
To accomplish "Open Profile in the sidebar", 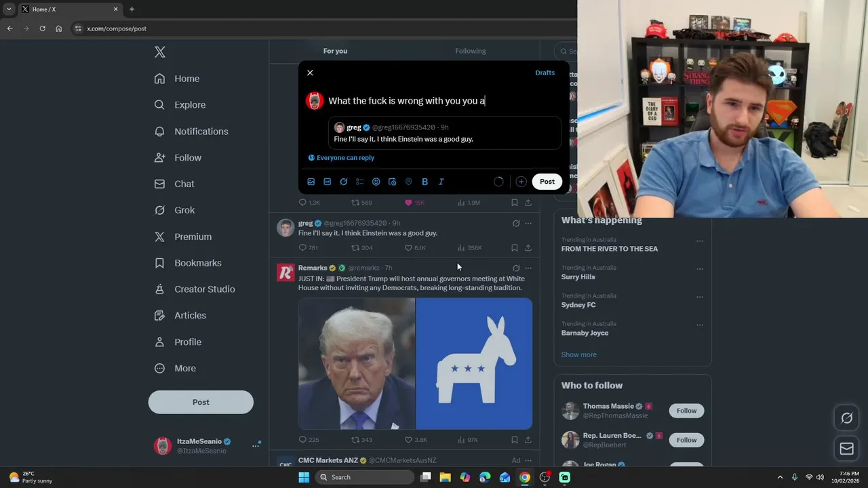I will coord(178,342).
